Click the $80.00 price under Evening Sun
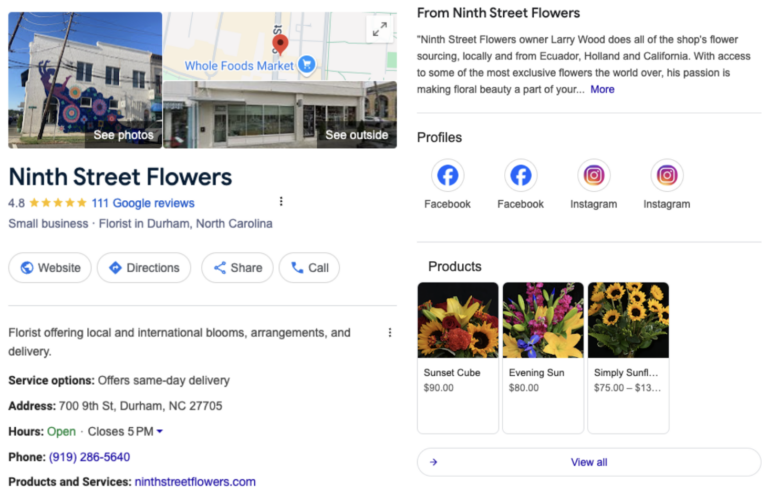Image resolution: width=768 pixels, height=494 pixels. coord(524,388)
